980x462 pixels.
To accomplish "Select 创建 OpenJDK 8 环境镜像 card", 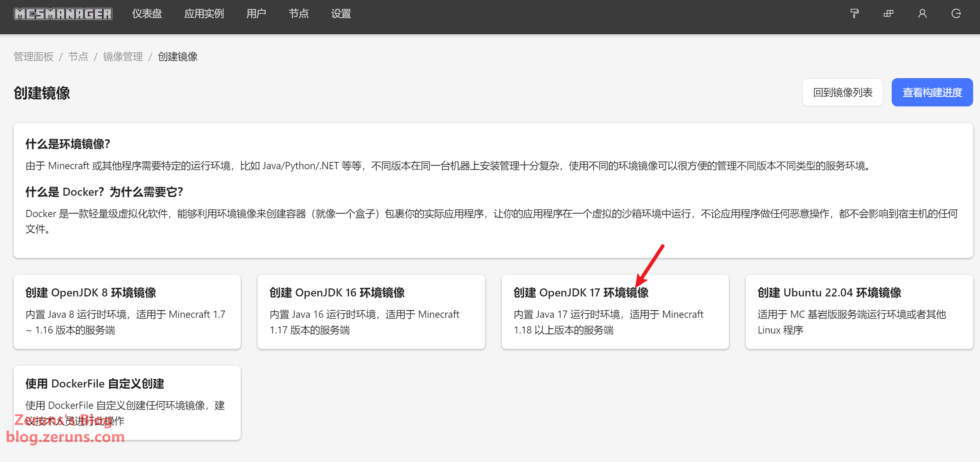I will pos(127,312).
